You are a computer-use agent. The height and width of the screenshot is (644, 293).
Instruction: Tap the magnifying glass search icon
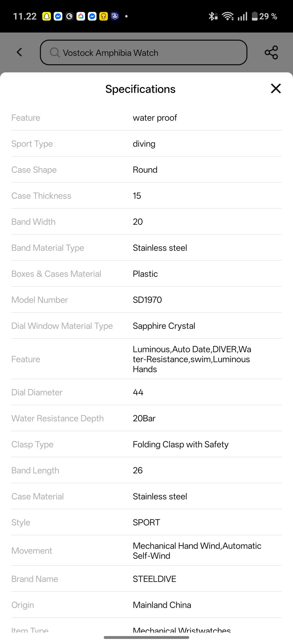tap(55, 52)
